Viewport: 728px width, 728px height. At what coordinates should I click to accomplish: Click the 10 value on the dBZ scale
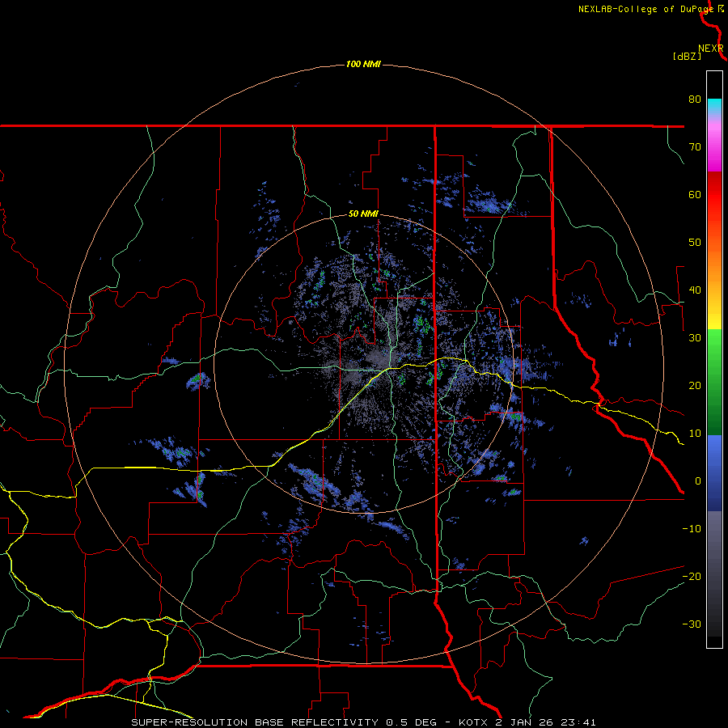click(695, 434)
